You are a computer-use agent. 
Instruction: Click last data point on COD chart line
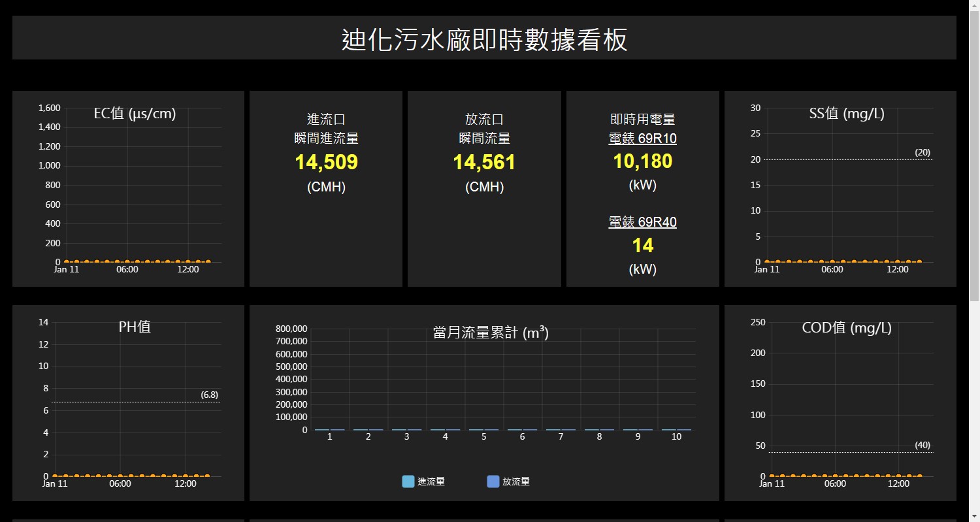pyautogui.click(x=919, y=476)
